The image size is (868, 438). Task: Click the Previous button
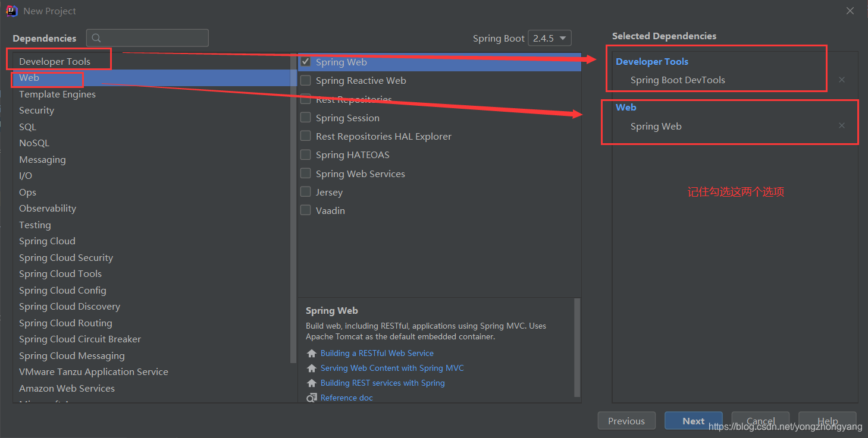626,421
